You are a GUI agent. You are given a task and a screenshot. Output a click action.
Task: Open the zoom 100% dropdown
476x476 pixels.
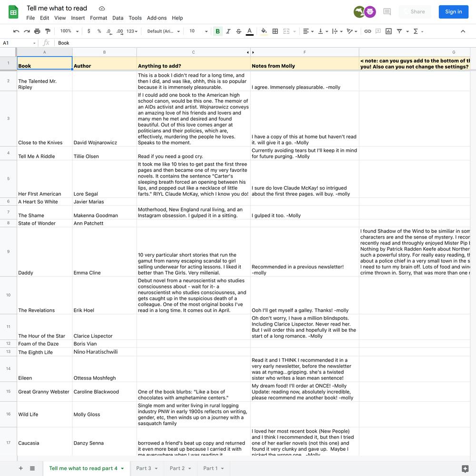coord(69,31)
